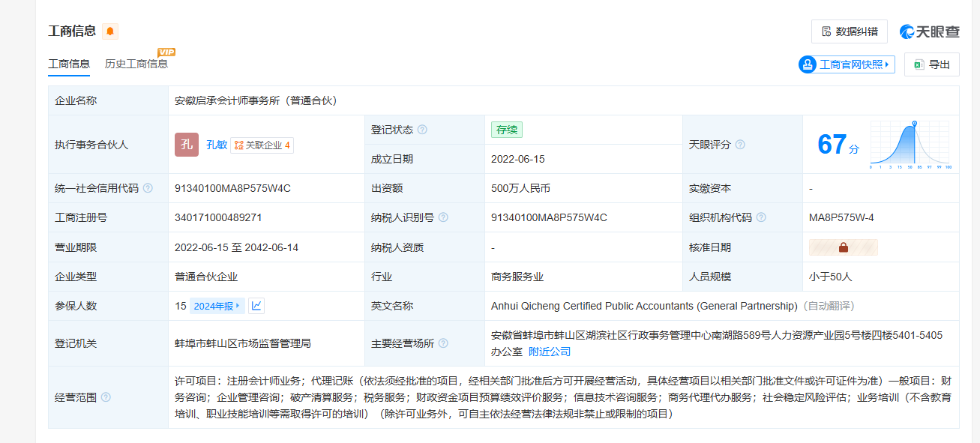Screen dimensions: 980x443
Task: Click the locked 核准日期 field
Action: [843, 247]
